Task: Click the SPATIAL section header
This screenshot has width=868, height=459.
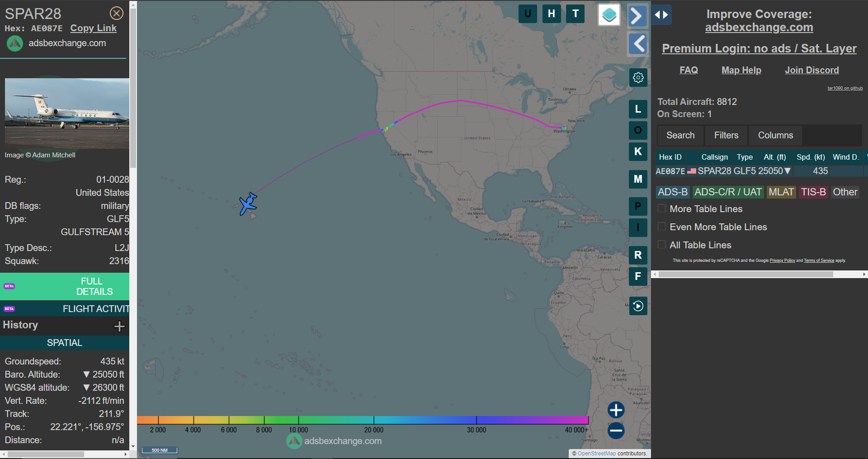Action: [x=65, y=343]
